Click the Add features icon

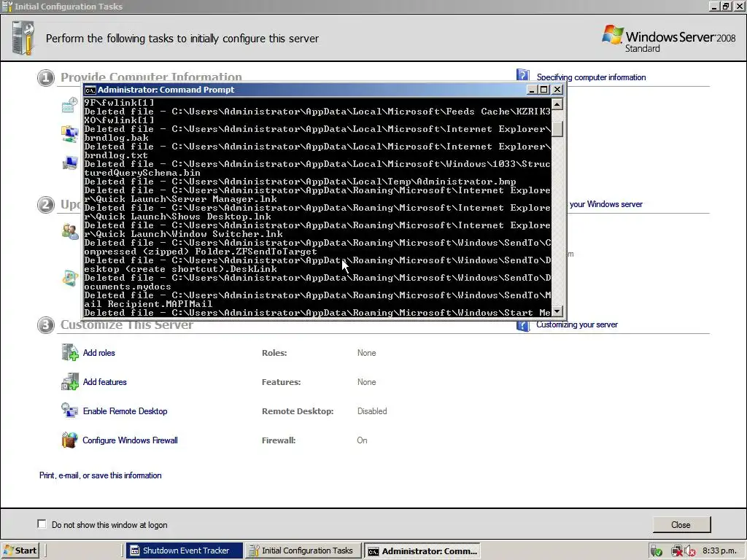click(70, 381)
